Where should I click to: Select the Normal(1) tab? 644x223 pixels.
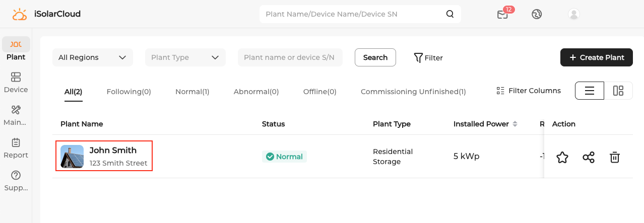(192, 92)
